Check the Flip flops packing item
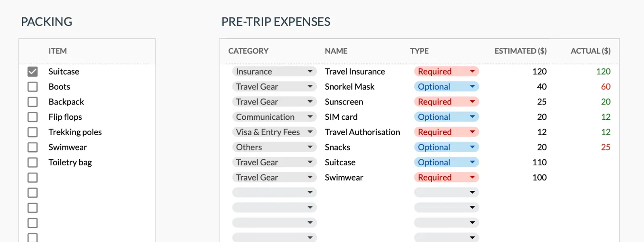Image resolution: width=644 pixels, height=242 pixels. click(33, 117)
